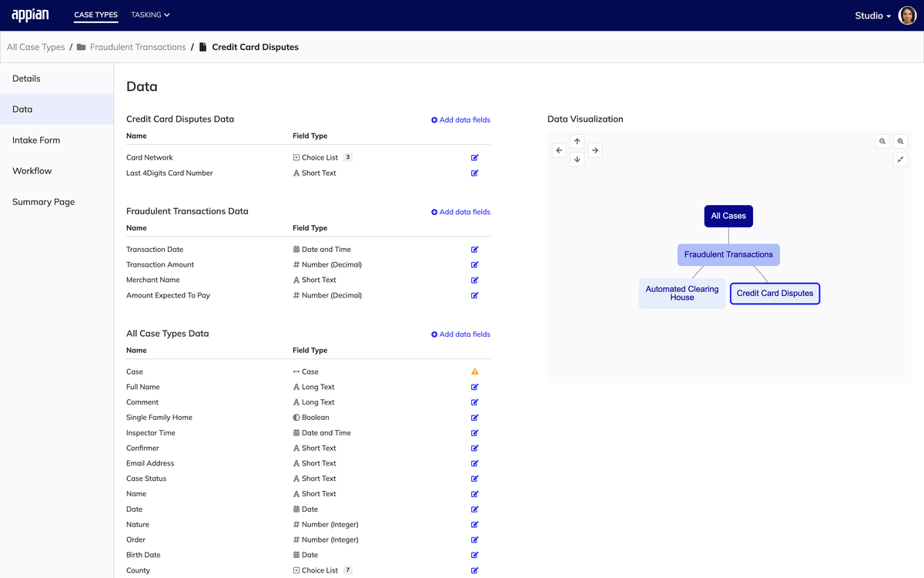Click the fit-to-view compress icon
Screen dimensions: 924x578
[x=900, y=160]
